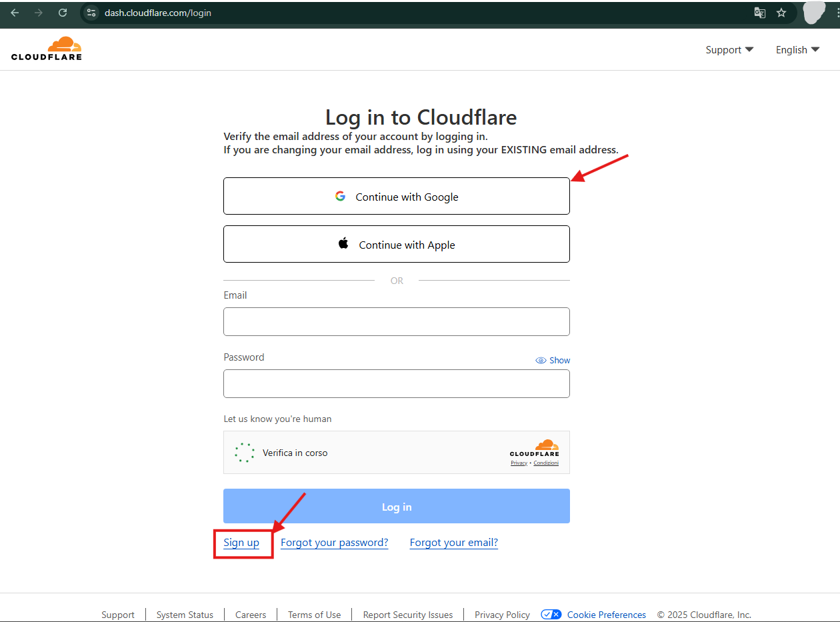
Task: Click the Cloudflare logo in Turnstile widget
Action: tap(535, 448)
